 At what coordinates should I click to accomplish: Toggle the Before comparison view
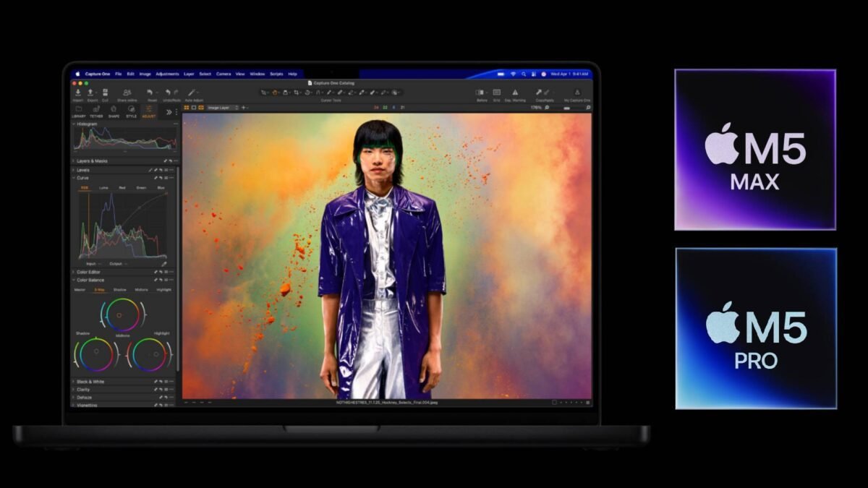coord(481,93)
